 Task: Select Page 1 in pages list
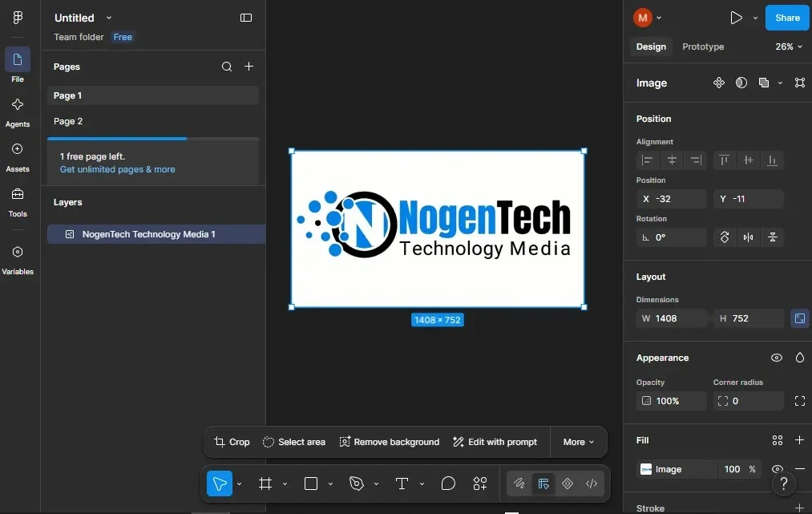(153, 95)
